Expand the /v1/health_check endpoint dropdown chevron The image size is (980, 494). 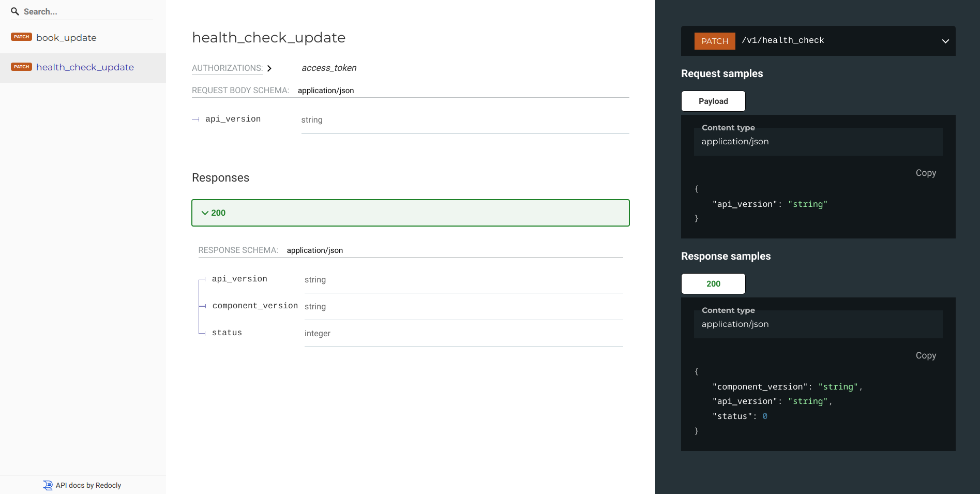[x=945, y=41]
